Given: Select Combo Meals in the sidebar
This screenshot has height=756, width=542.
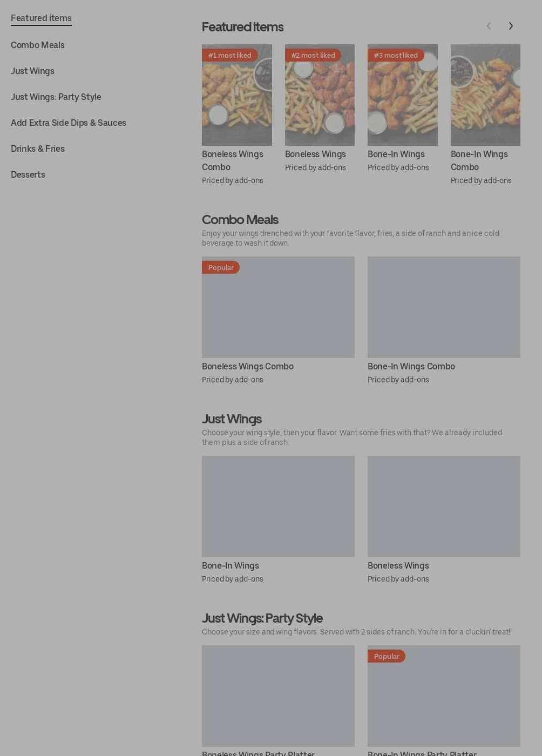Looking at the screenshot, I should pos(38,45).
